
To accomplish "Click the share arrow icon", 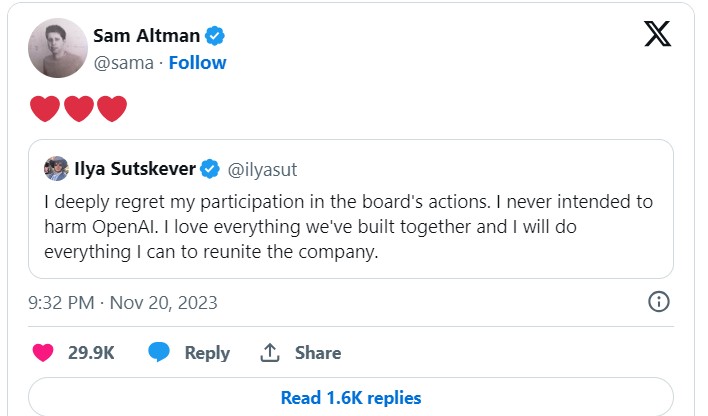I will [269, 353].
